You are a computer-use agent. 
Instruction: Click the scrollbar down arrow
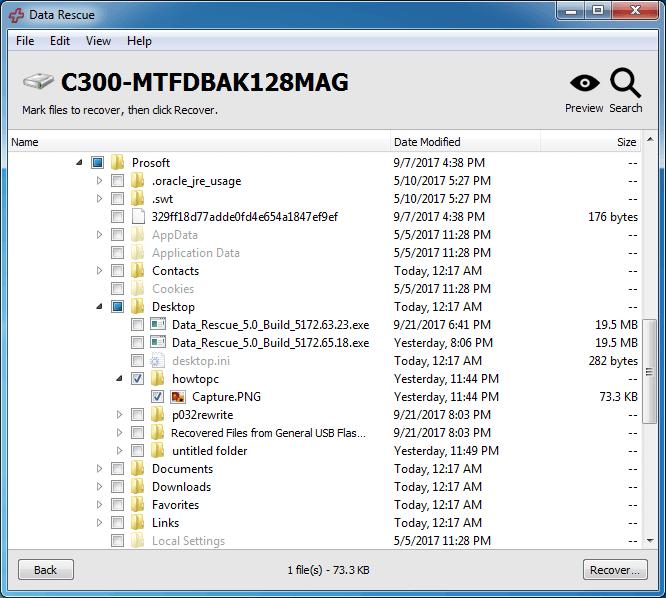[x=650, y=541]
